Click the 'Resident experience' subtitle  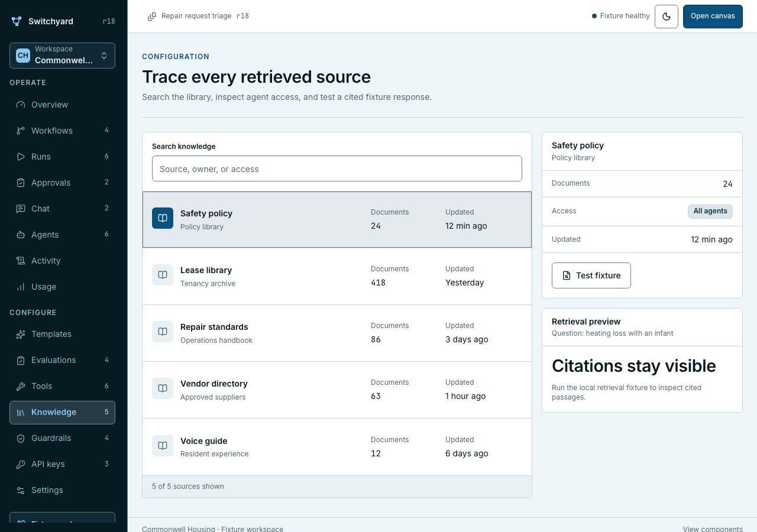click(x=215, y=454)
